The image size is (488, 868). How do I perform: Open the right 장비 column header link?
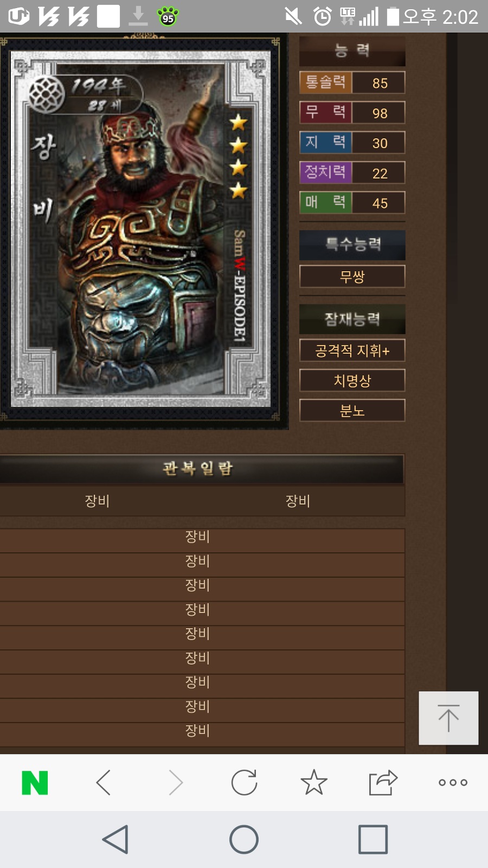pyautogui.click(x=298, y=501)
